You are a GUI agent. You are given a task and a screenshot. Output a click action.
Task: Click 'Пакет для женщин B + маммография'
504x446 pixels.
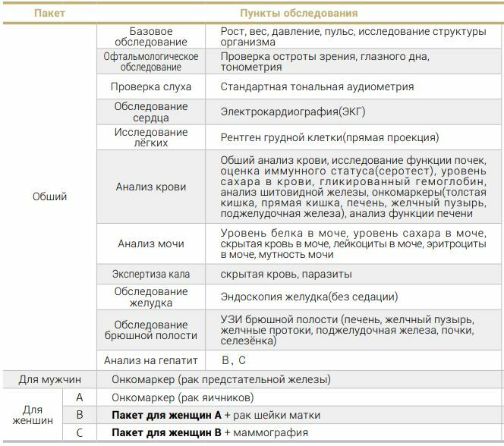210,433
